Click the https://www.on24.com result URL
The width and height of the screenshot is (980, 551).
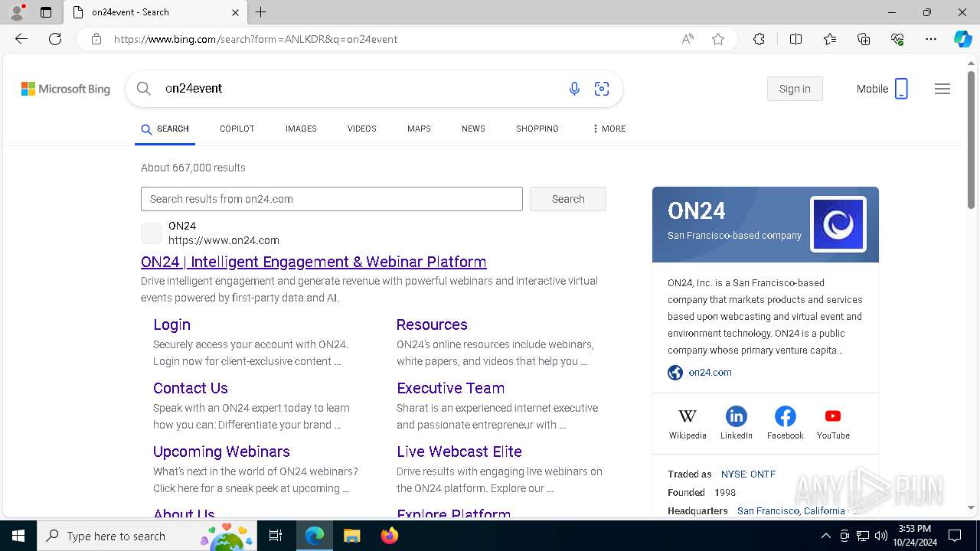point(224,240)
